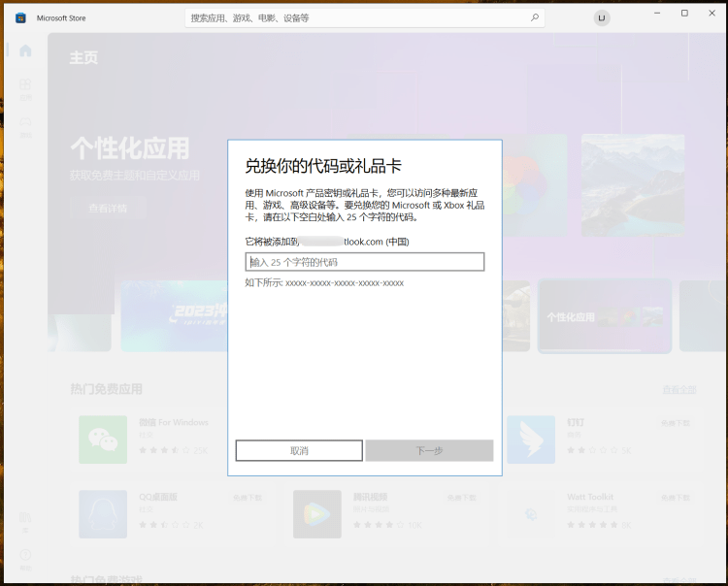Image resolution: width=728 pixels, height=586 pixels.
Task: Click QQ桌面版 title text
Action: (158, 497)
